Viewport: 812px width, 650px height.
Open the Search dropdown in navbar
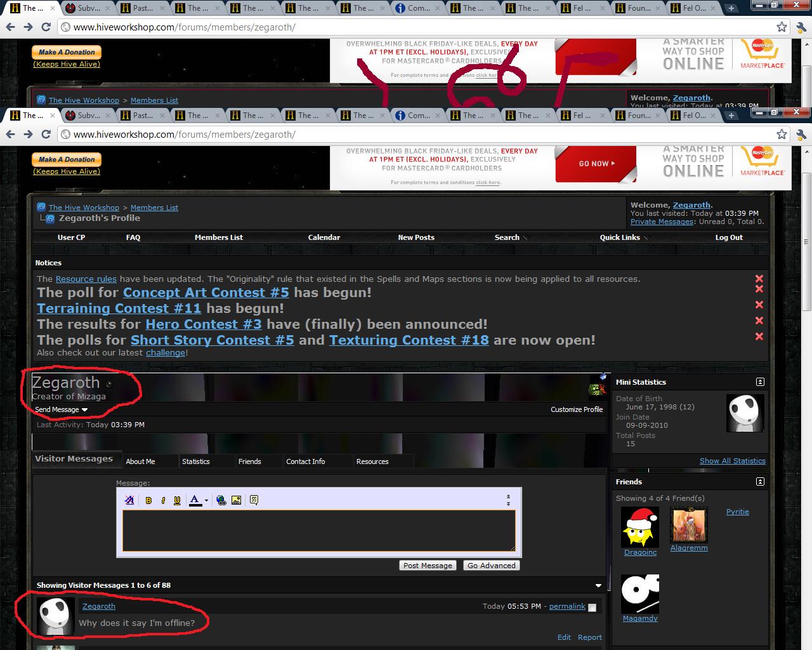511,237
